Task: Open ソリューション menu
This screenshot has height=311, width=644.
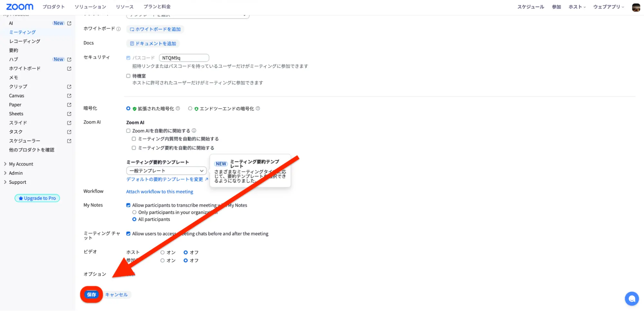Action: 90,7
